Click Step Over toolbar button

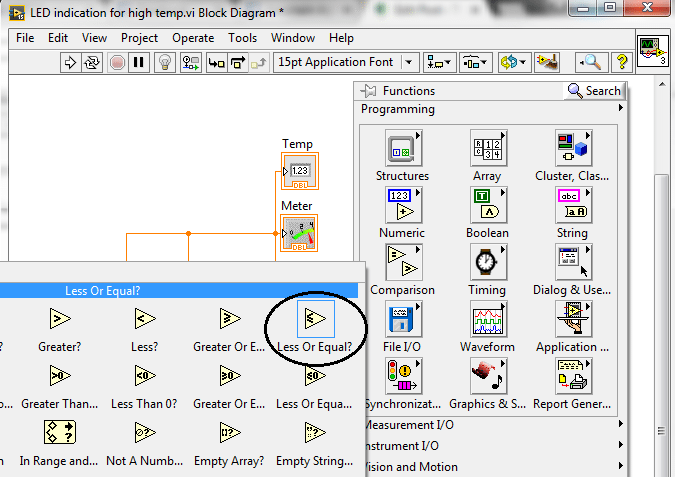pos(238,63)
